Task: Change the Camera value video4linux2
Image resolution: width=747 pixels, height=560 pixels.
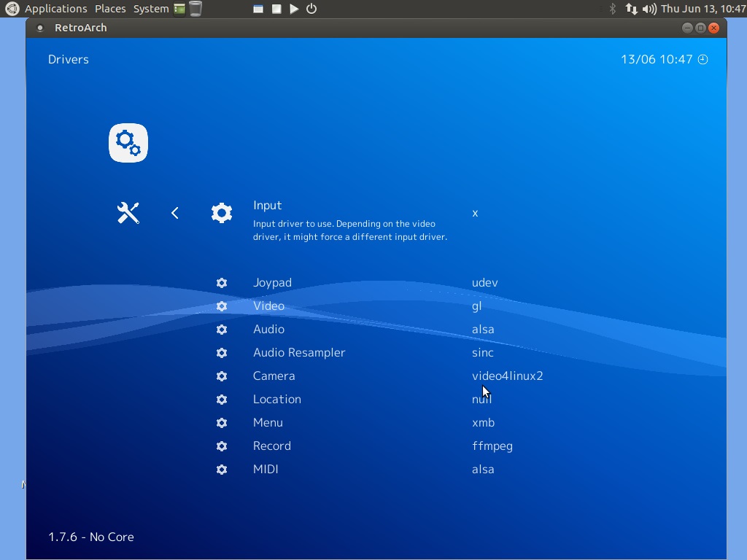Action: (507, 376)
